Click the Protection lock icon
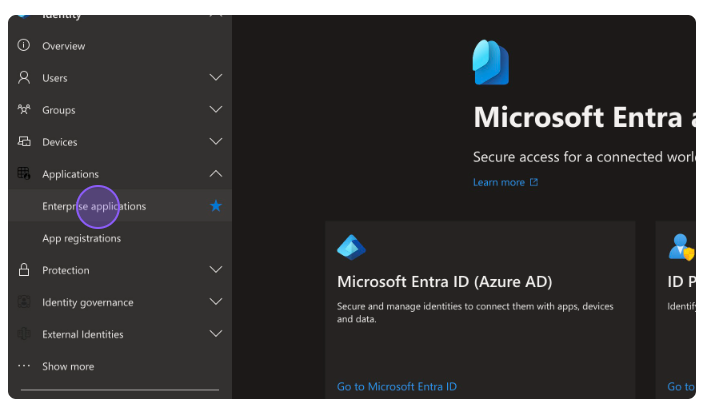The image size is (708, 407). 24,270
